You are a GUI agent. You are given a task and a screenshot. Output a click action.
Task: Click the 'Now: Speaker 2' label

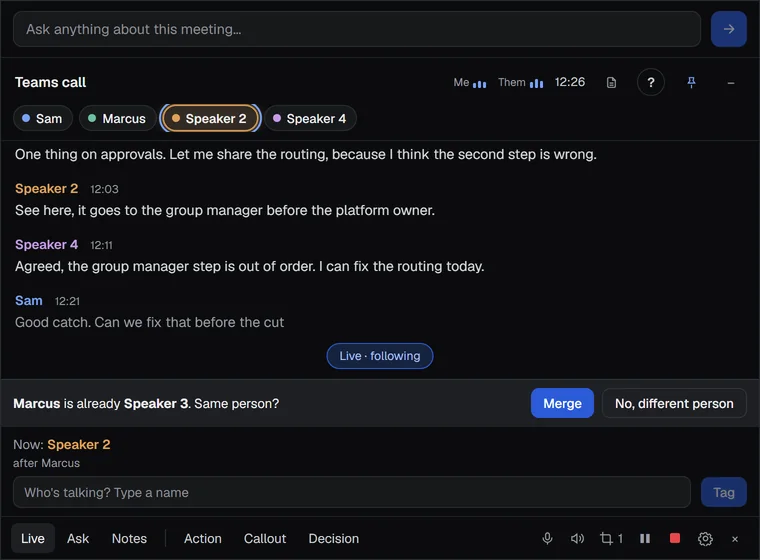coord(62,444)
